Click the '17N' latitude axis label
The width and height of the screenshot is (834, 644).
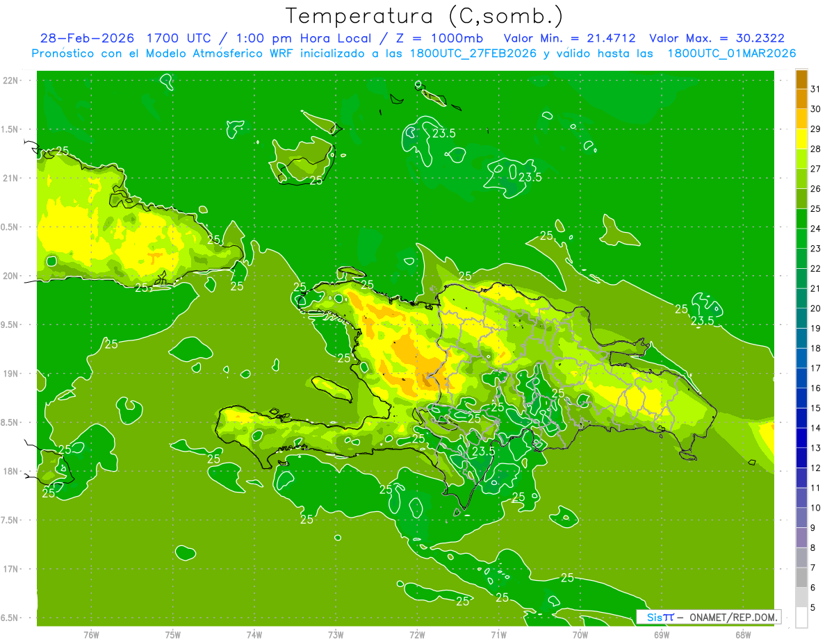point(11,569)
